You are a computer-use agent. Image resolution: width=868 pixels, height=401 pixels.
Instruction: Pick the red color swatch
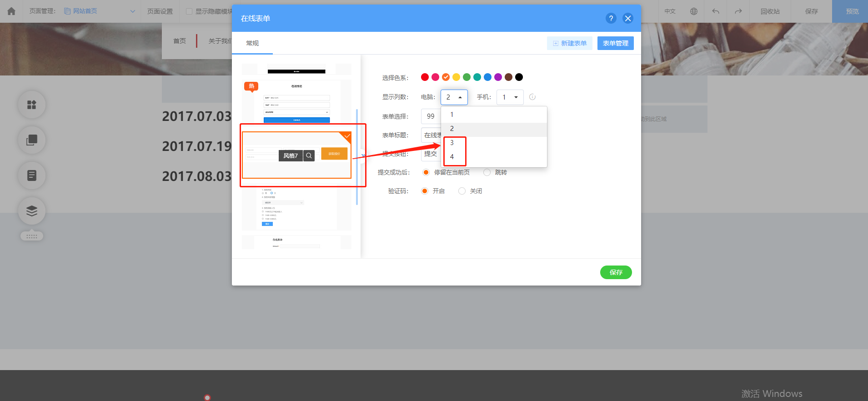425,77
